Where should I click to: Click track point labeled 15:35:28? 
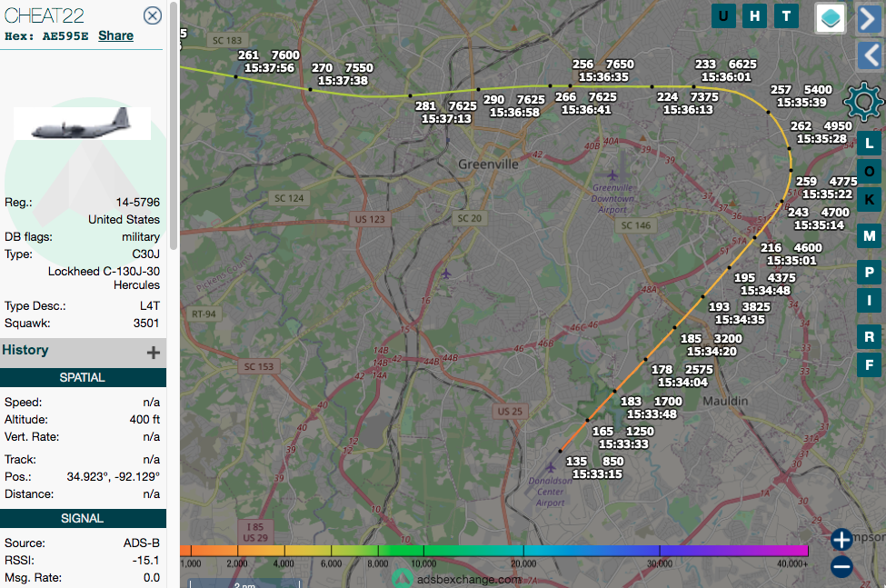tap(790, 148)
